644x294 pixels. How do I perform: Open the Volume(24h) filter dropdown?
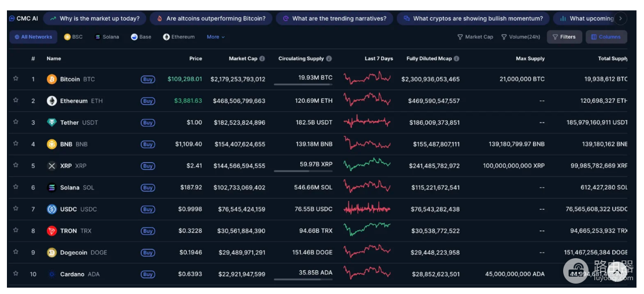point(521,37)
